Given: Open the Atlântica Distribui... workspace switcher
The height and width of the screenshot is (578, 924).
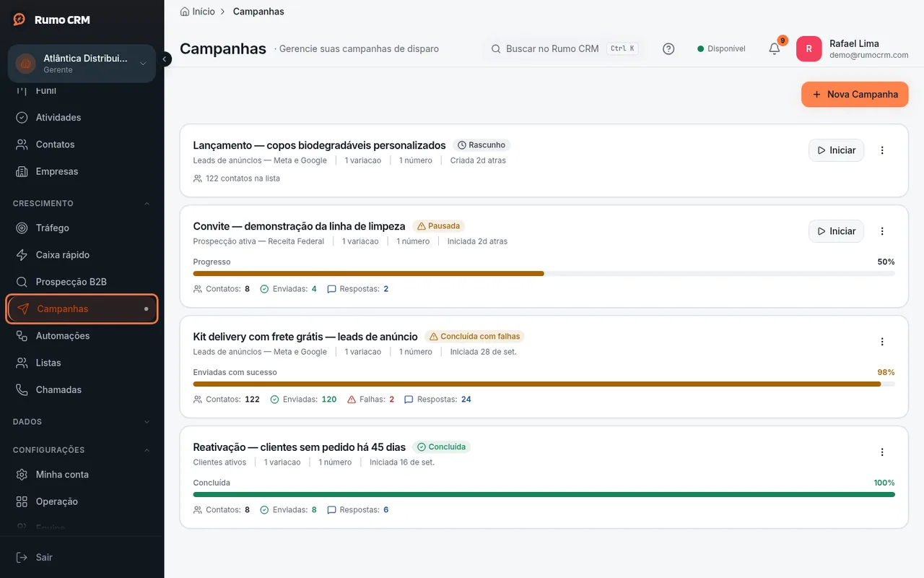Looking at the screenshot, I should (x=82, y=64).
